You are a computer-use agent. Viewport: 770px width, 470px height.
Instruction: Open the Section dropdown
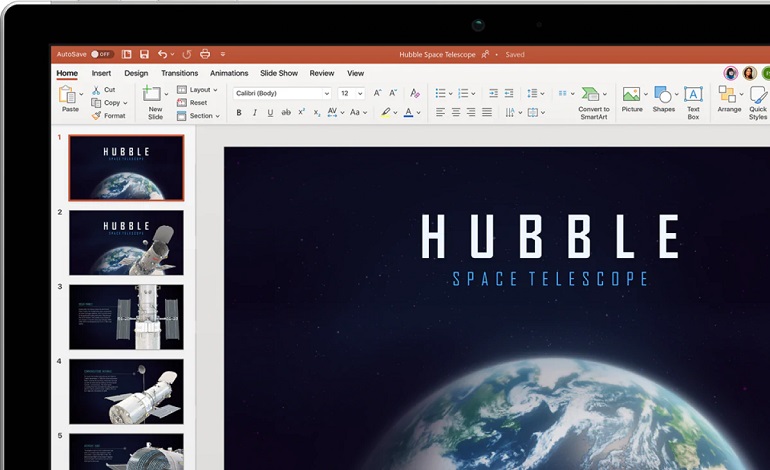[x=198, y=116]
